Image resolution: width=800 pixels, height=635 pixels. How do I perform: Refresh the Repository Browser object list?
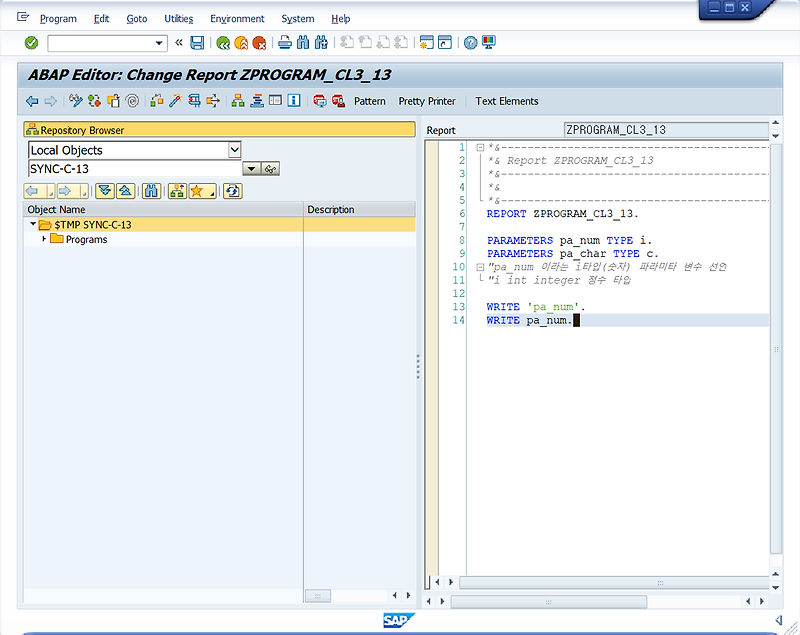pos(232,190)
